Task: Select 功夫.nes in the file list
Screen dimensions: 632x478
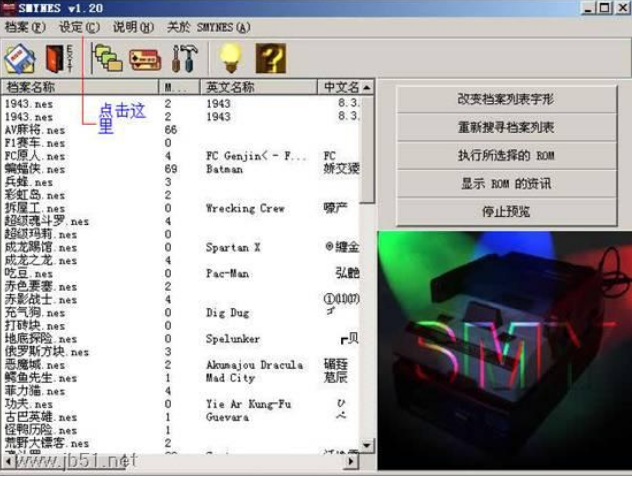Action: tap(29, 404)
